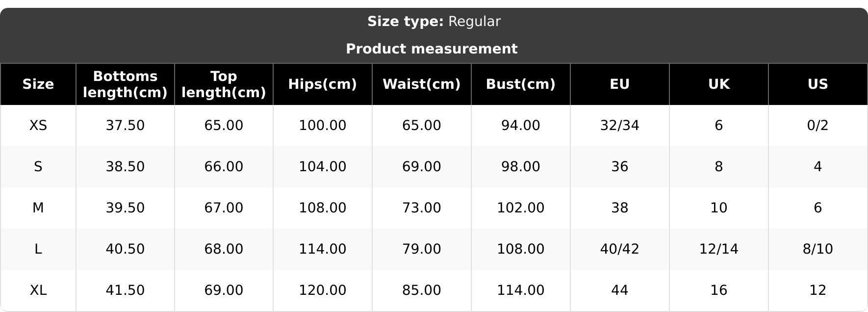
Task: Click the Bust(cm) column header
Action: [520, 84]
